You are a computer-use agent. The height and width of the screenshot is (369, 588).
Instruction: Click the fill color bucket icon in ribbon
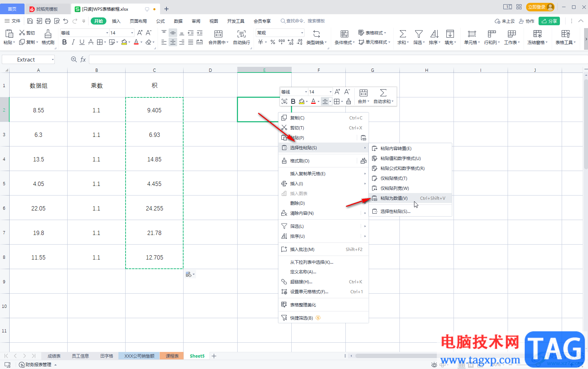[124, 42]
